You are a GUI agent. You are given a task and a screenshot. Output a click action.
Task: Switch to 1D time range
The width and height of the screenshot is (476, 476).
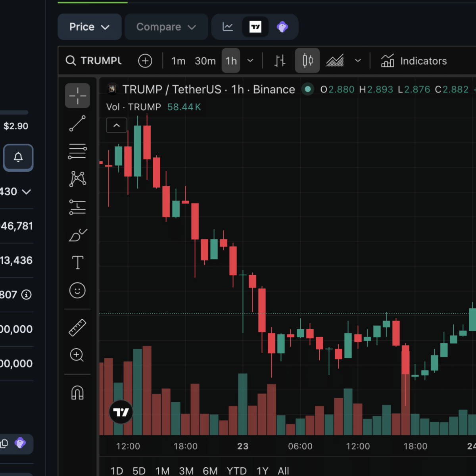(x=117, y=471)
